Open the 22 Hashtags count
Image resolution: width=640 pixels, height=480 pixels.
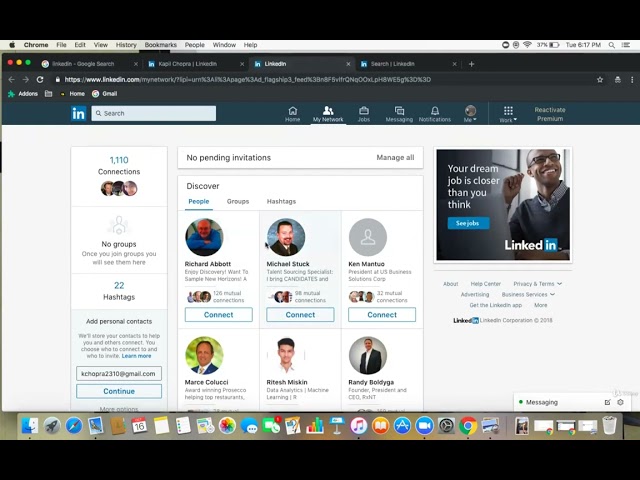[x=119, y=285]
